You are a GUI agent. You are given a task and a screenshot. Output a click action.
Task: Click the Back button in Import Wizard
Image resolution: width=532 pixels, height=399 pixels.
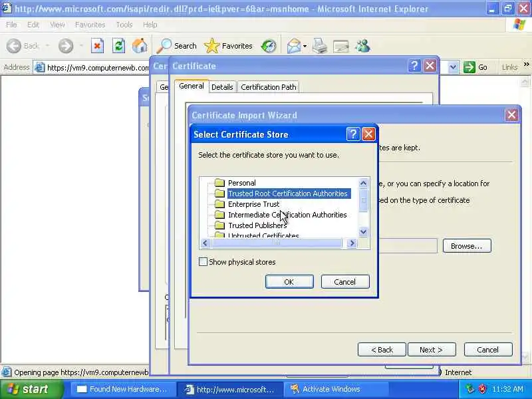tap(382, 350)
